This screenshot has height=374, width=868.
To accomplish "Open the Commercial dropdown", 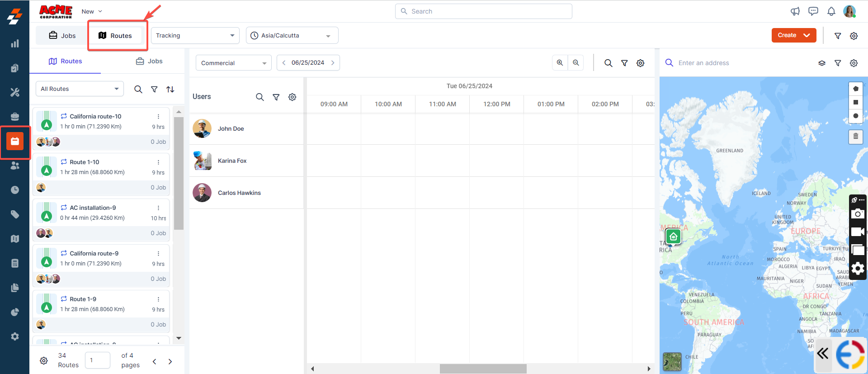I will coord(233,63).
